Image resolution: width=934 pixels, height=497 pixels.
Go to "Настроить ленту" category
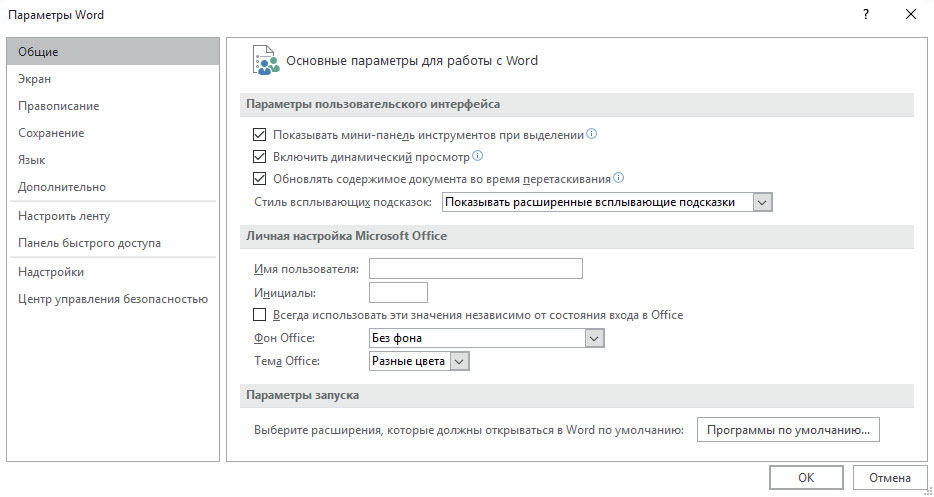click(x=64, y=216)
